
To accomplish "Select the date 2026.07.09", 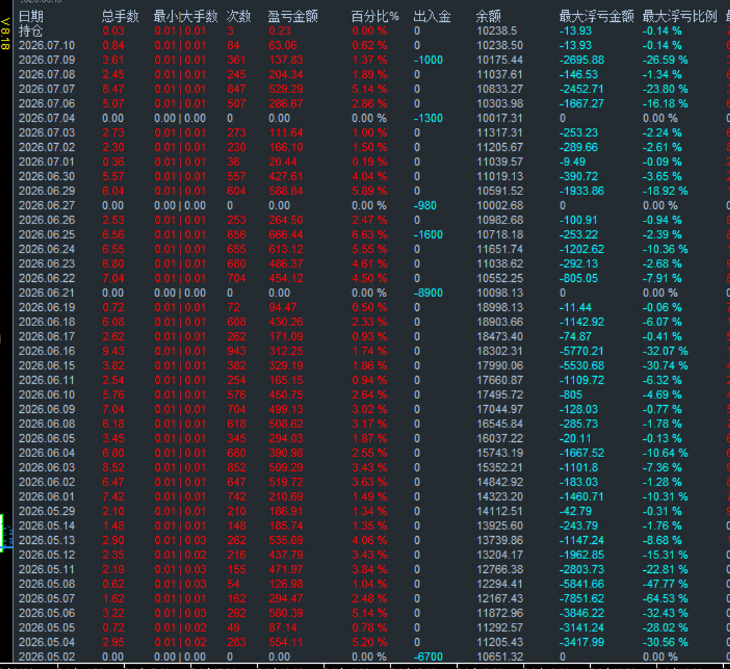I will click(x=47, y=60).
